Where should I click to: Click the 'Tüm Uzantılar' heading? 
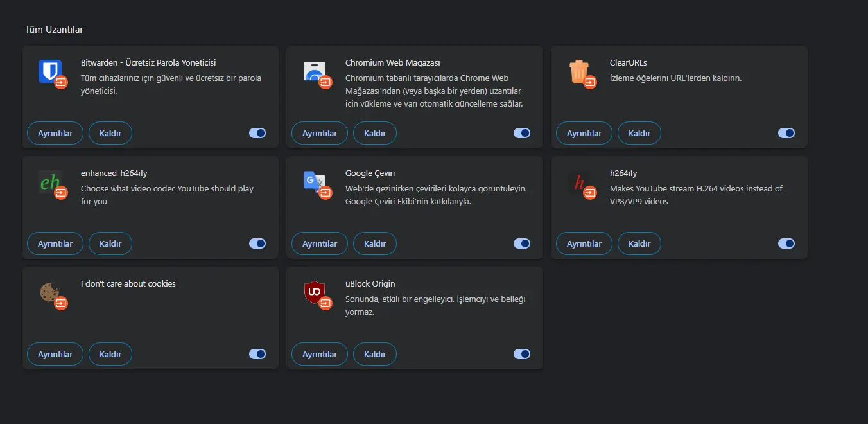click(54, 30)
